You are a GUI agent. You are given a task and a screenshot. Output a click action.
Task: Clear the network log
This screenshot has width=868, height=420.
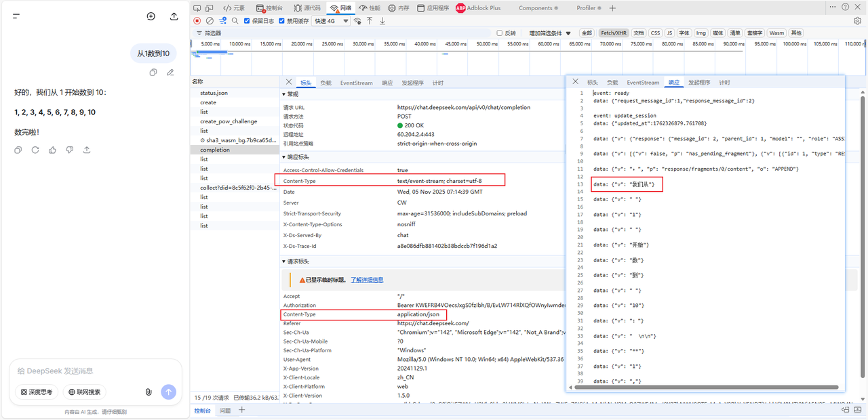pyautogui.click(x=210, y=21)
